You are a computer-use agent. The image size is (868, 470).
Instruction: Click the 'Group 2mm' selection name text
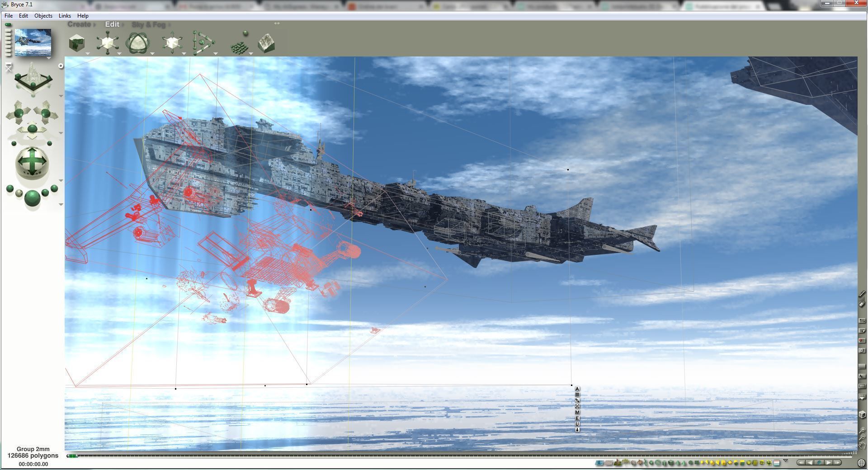[33, 449]
